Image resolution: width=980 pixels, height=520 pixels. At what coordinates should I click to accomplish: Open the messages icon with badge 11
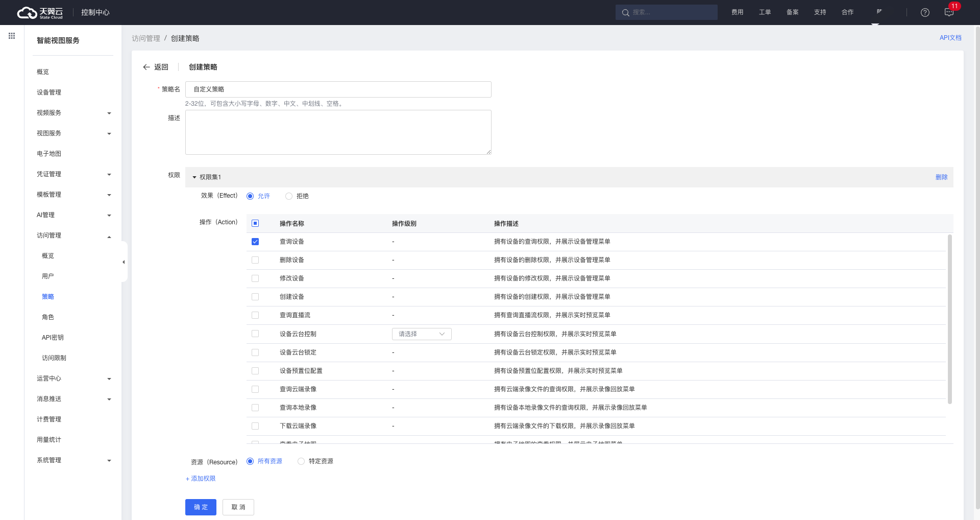click(949, 12)
